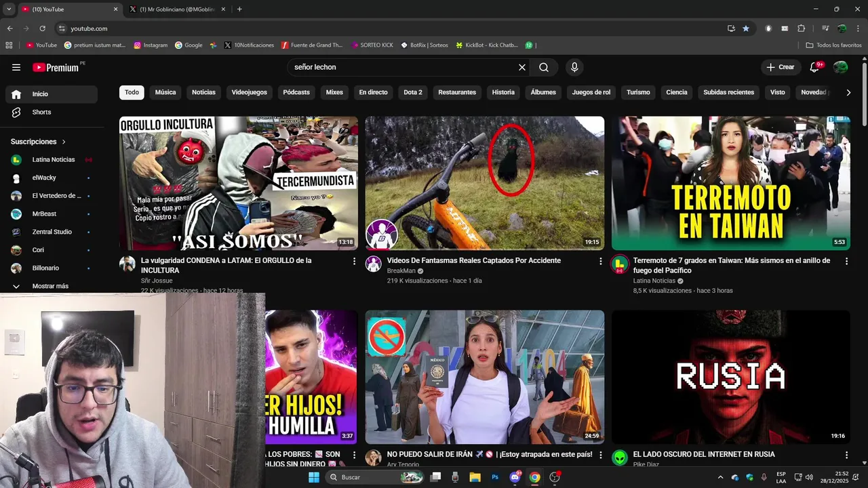Show hidden system tray icons
The width and height of the screenshot is (868, 488).
[x=720, y=477]
